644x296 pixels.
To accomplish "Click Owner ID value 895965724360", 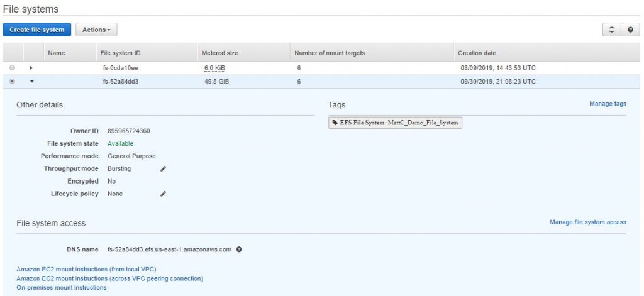I will 128,131.
